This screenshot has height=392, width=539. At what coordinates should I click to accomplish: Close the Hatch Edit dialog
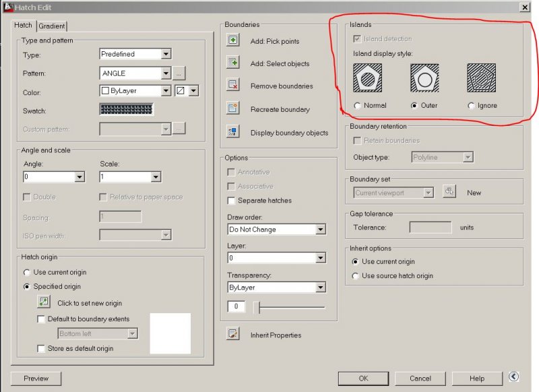tap(525, 7)
